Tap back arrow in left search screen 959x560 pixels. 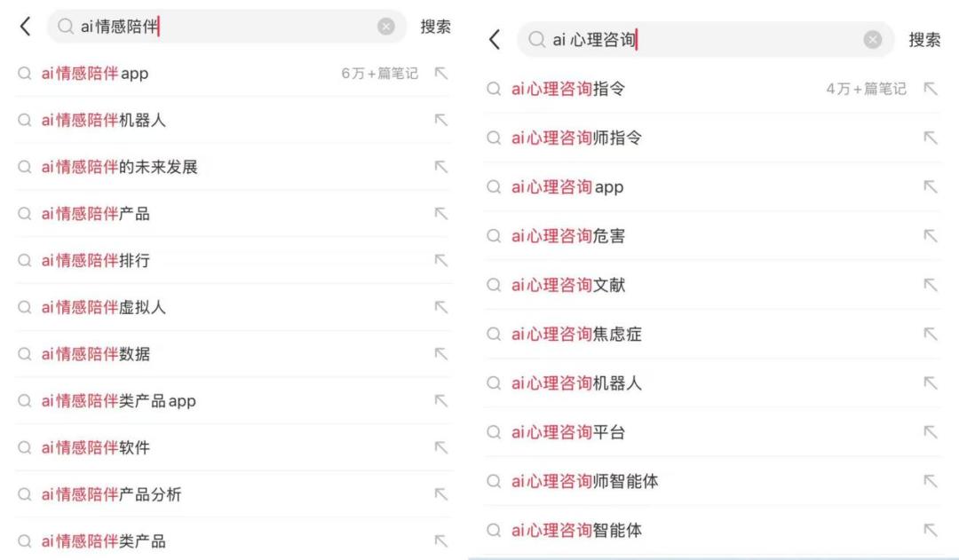pyautogui.click(x=25, y=27)
